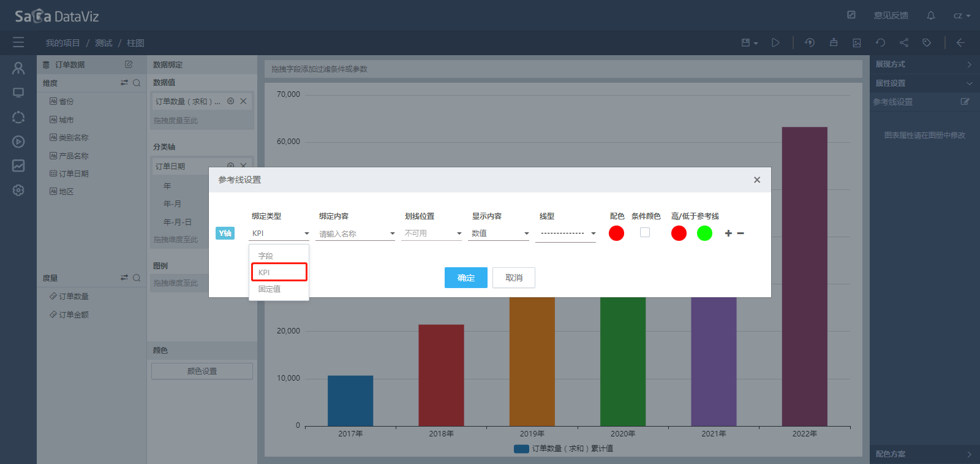
Task: Open the notification bell
Action: pos(931,15)
